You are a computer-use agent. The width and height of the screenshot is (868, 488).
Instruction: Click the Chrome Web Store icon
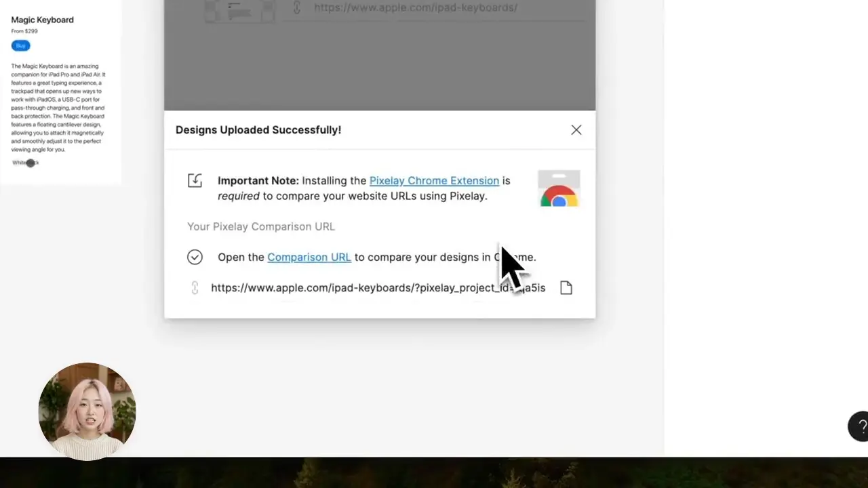pyautogui.click(x=559, y=189)
